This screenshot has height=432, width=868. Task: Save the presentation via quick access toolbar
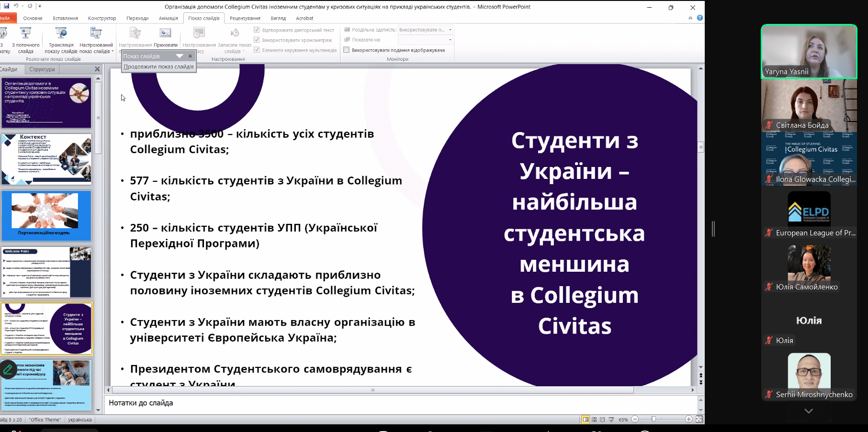coord(7,6)
